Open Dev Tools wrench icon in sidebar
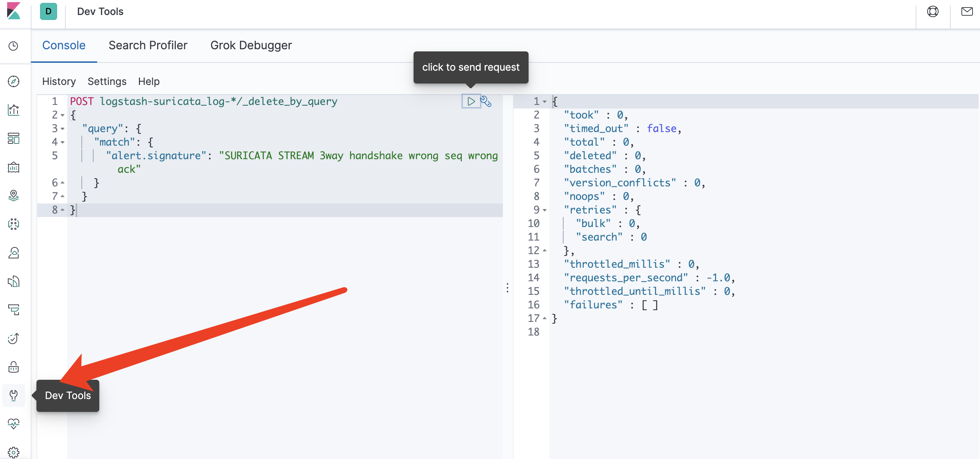 tap(14, 395)
